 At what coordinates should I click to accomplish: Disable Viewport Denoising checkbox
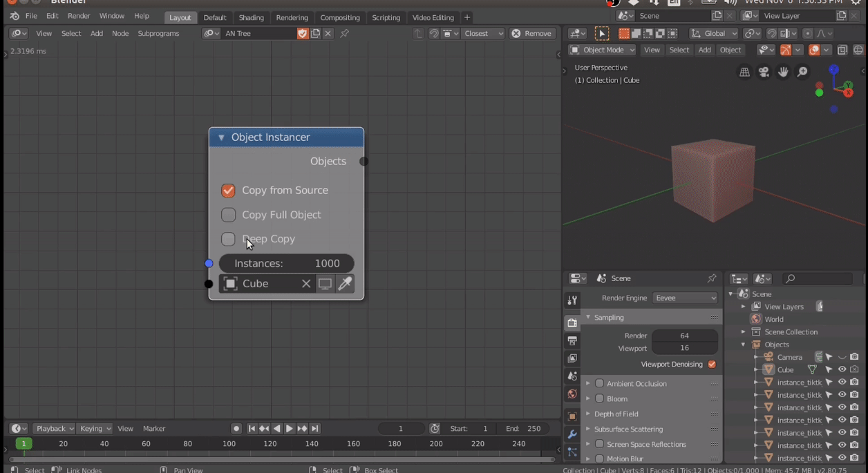712,364
